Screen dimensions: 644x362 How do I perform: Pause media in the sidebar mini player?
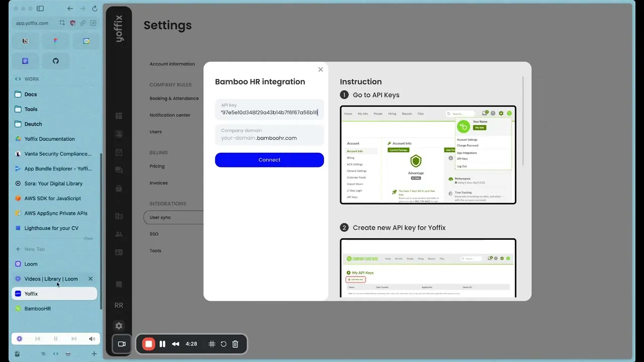coord(56,339)
